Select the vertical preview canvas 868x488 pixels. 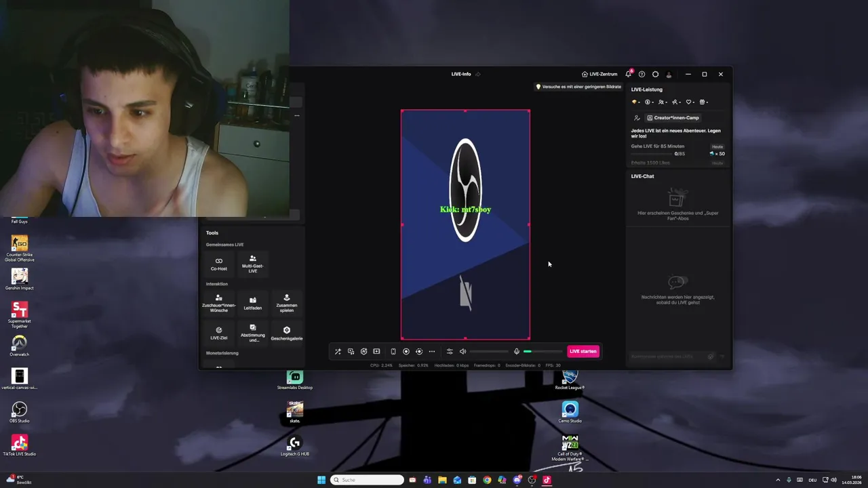pos(465,224)
